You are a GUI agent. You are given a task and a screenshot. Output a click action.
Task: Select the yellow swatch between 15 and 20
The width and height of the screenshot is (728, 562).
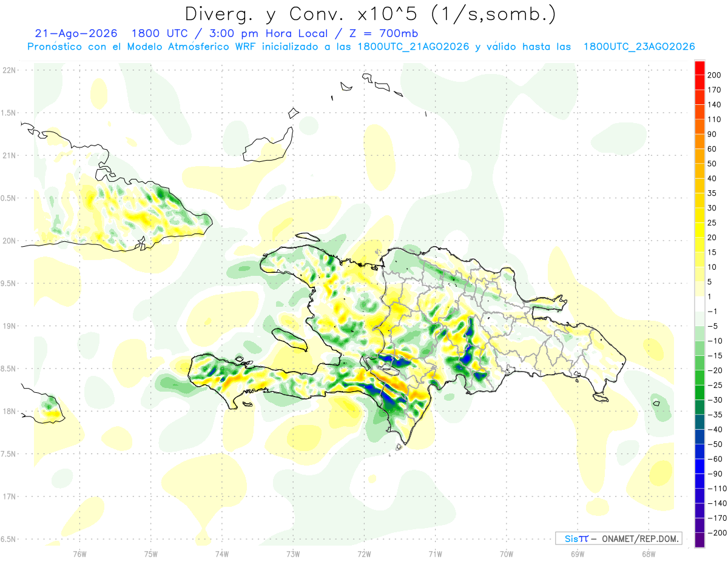pyautogui.click(x=699, y=244)
